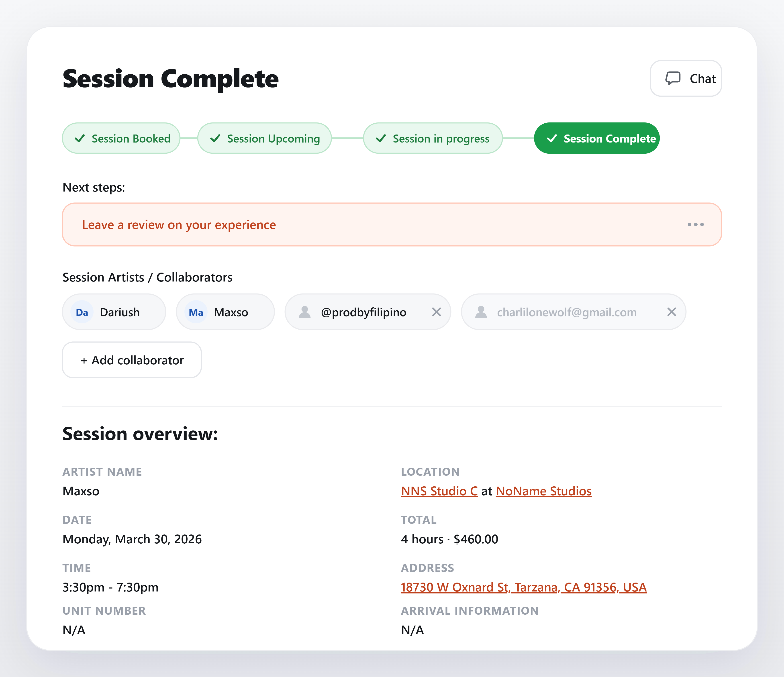Click the @prodbyfilipino collaborator chip
The image size is (784, 677).
point(368,312)
